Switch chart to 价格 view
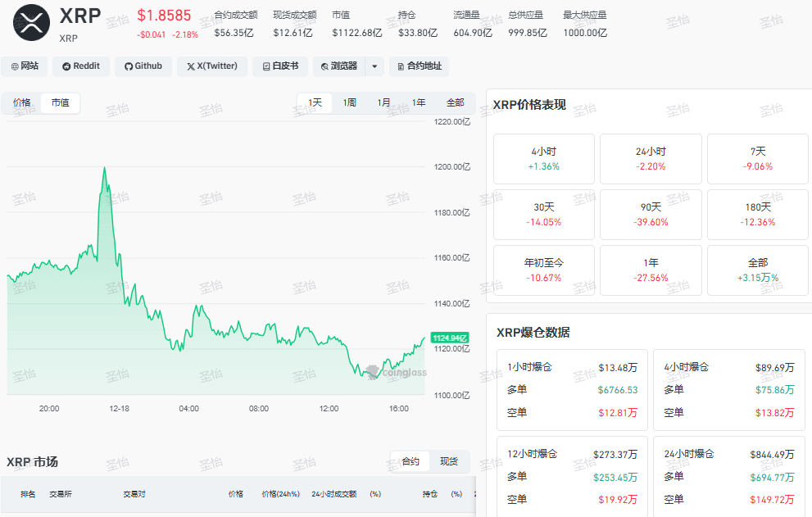Image resolution: width=812 pixels, height=517 pixels. [x=22, y=102]
